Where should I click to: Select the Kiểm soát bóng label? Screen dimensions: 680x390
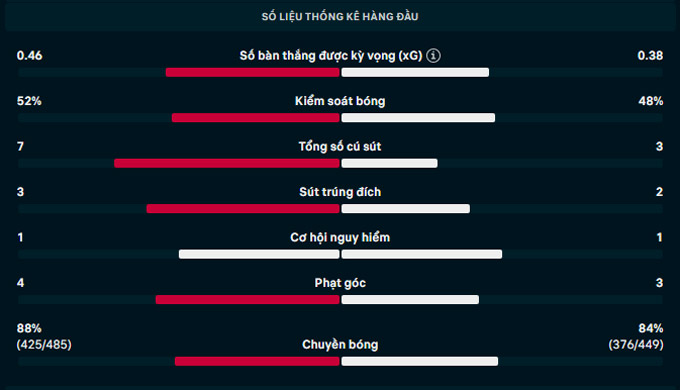click(340, 101)
